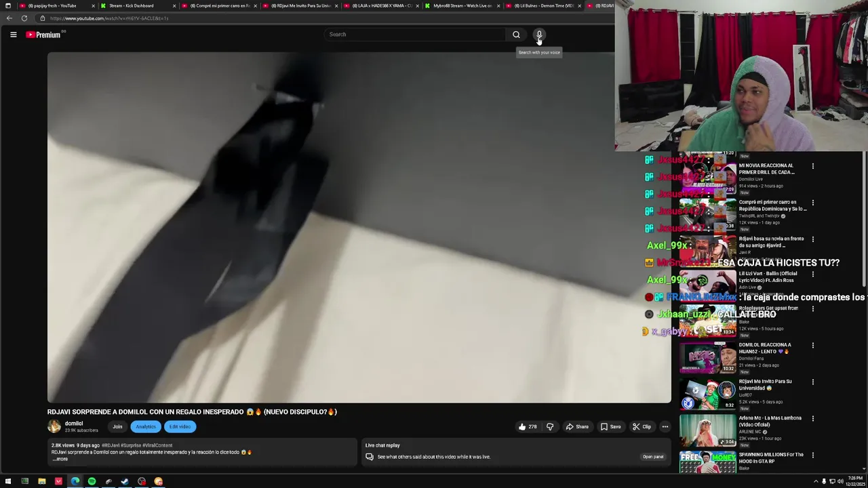
Task: Open more actions three-dot menu under video
Action: click(665, 427)
